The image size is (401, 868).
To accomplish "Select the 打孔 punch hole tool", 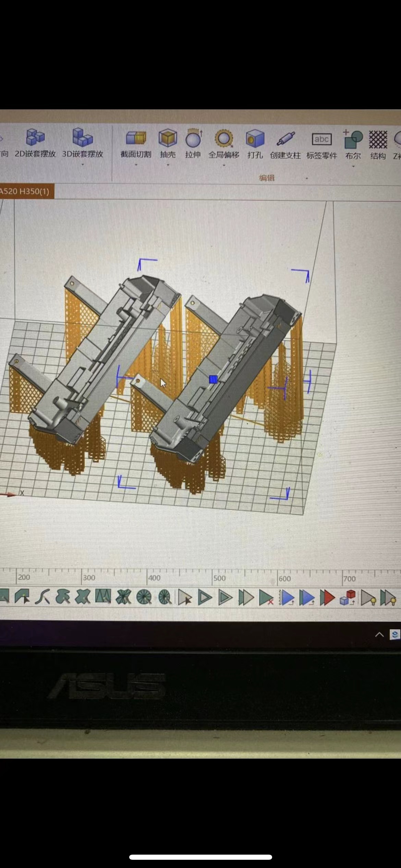I will coord(255,145).
